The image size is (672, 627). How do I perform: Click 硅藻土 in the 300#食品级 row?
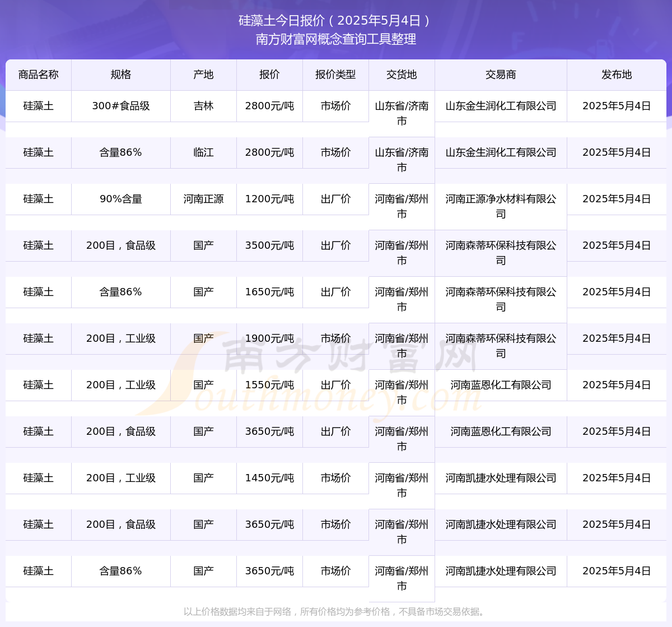coord(39,106)
